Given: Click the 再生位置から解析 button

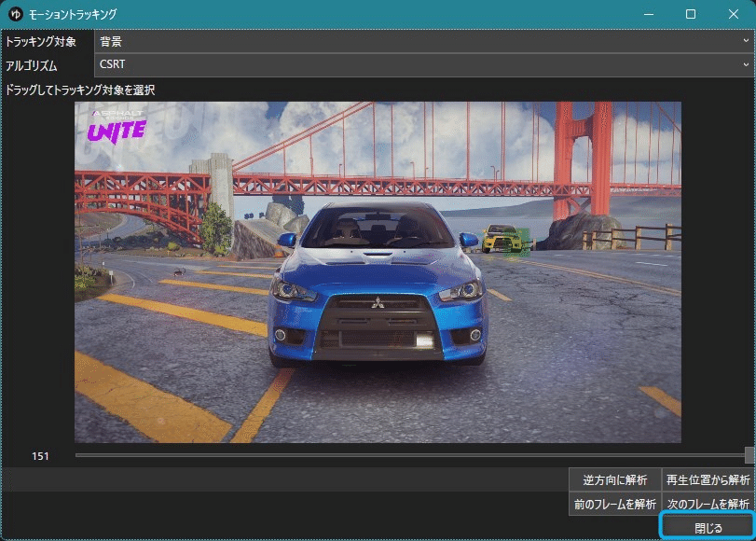Looking at the screenshot, I should (708, 479).
